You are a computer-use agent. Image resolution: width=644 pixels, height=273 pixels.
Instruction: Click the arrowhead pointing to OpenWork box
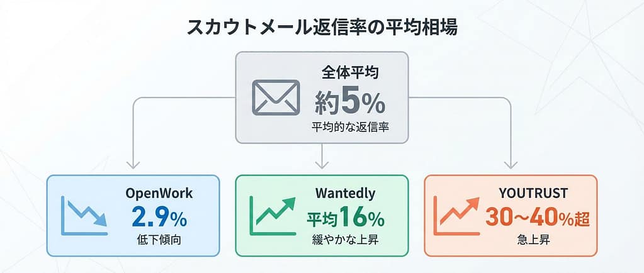[133, 165]
